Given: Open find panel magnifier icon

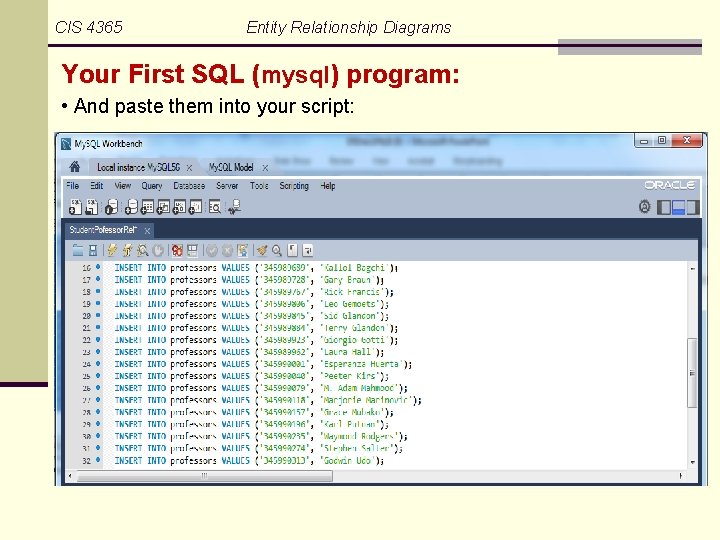Looking at the screenshot, I should [277, 250].
